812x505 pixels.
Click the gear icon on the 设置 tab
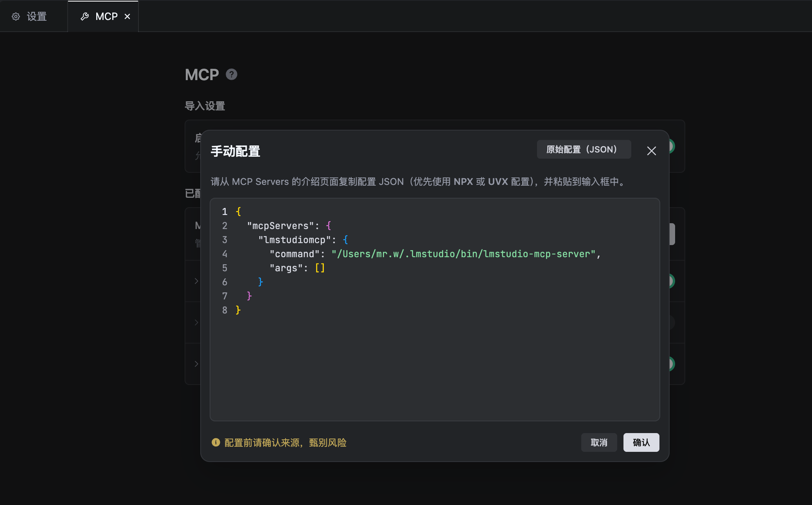click(16, 16)
